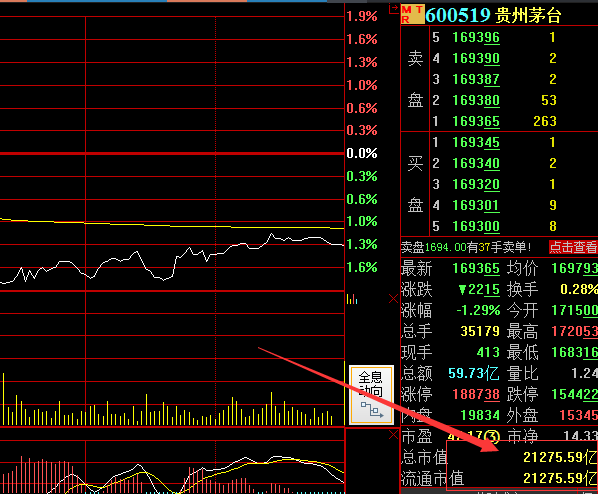Select sell level 2 price 169380
This screenshot has height=494, width=598.
(x=476, y=100)
